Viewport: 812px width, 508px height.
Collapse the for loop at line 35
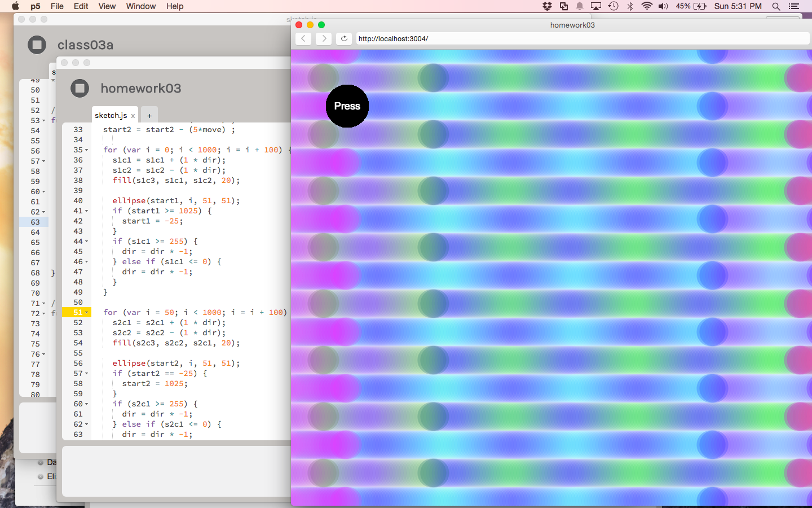pyautogui.click(x=87, y=150)
